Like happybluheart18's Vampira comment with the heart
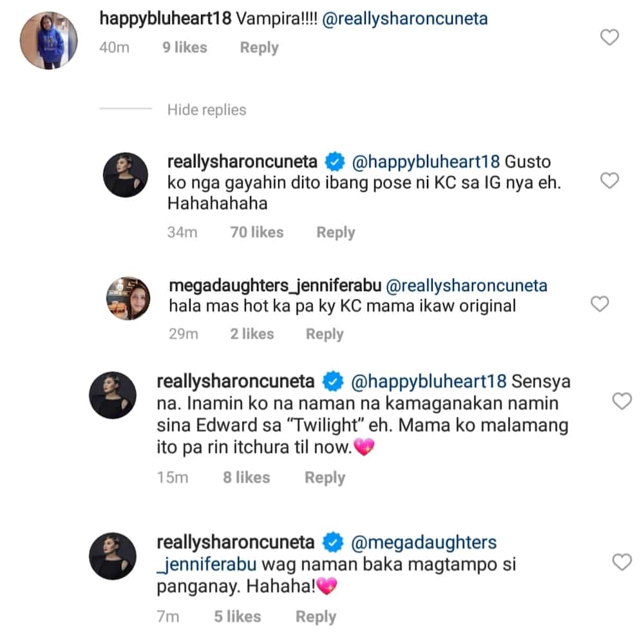Viewport: 644px width, 644px height. pyautogui.click(x=609, y=37)
